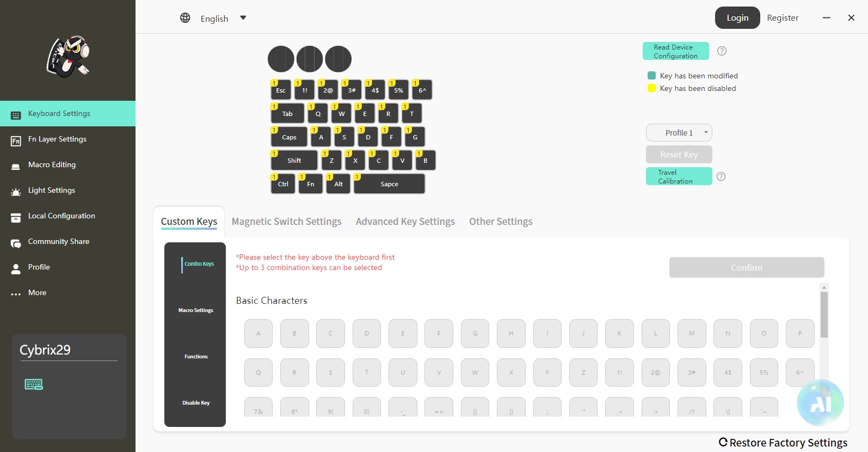Click the first round knob above keyboard
This screenshot has width=868, height=452.
[281, 59]
